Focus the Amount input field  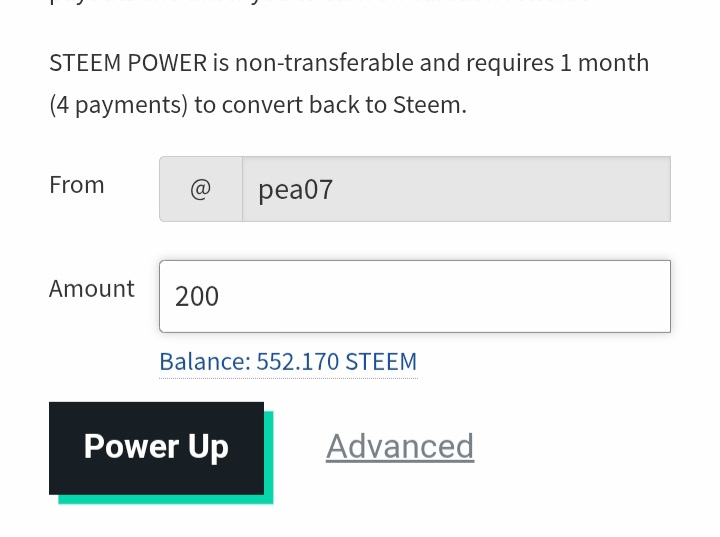tap(415, 296)
